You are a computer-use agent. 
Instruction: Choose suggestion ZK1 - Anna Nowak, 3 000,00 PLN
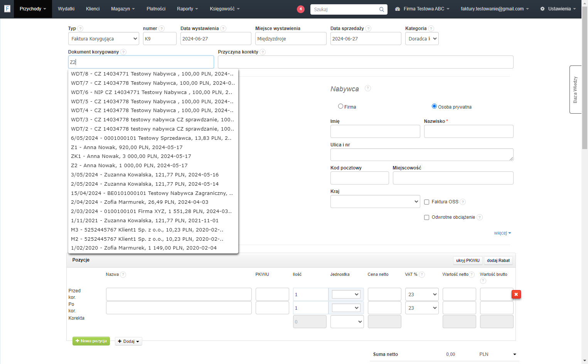coord(153,156)
